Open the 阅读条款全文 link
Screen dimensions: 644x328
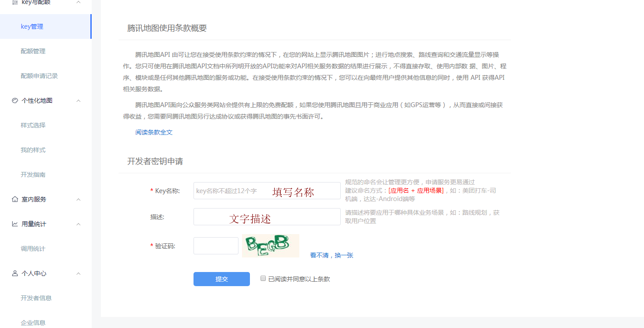coord(154,132)
